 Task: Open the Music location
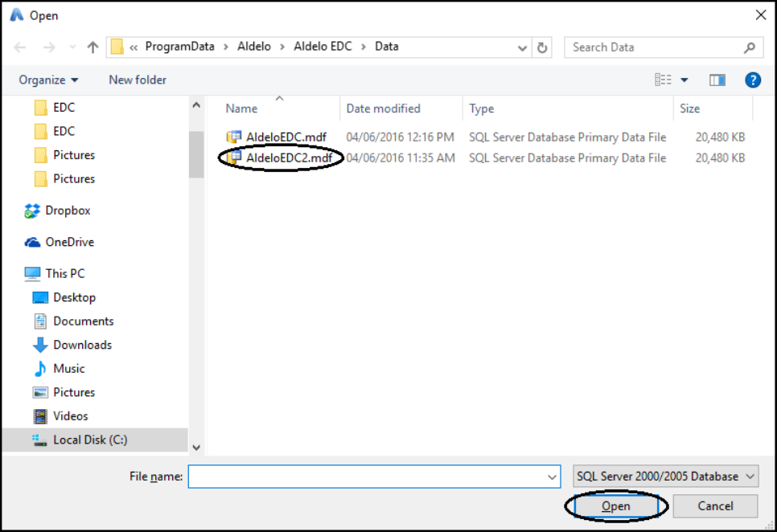click(69, 369)
